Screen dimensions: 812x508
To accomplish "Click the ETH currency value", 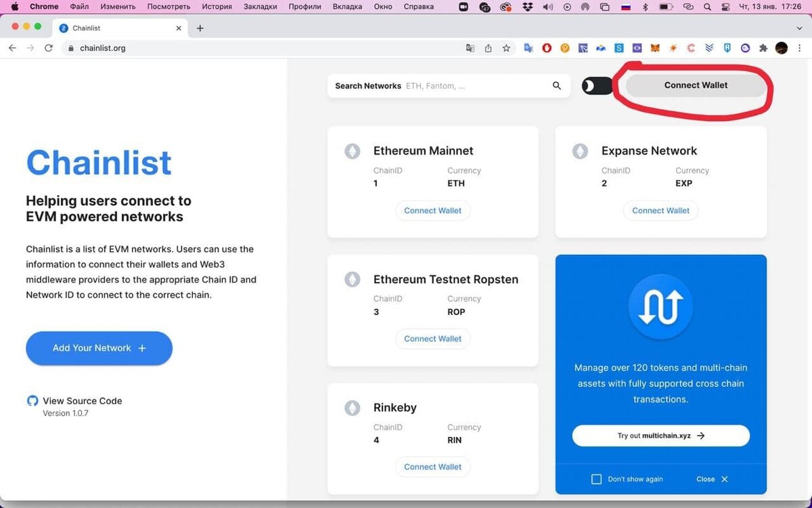I will (456, 184).
